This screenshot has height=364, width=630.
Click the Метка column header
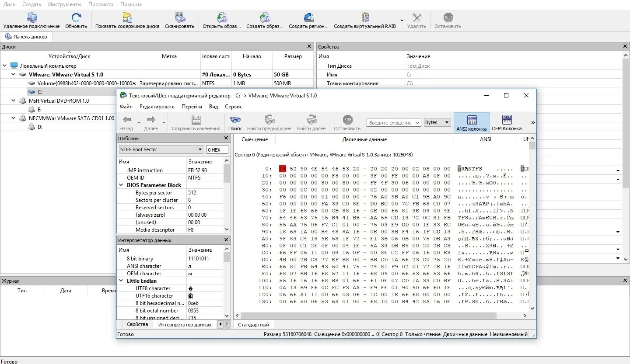(169, 56)
